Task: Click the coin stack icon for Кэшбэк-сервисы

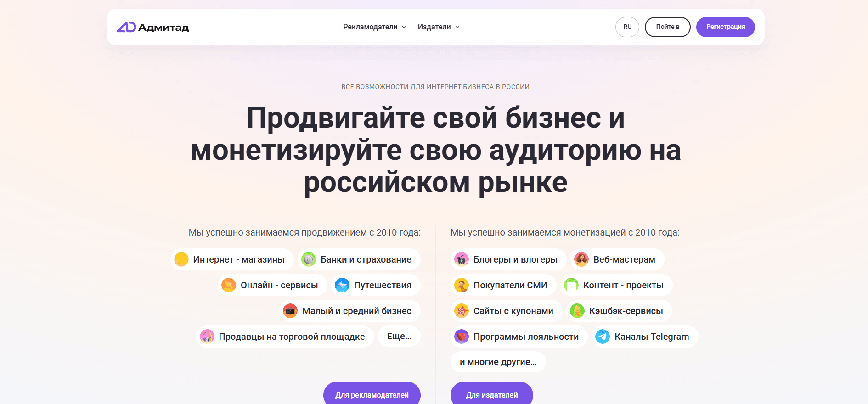Action: pyautogui.click(x=577, y=311)
